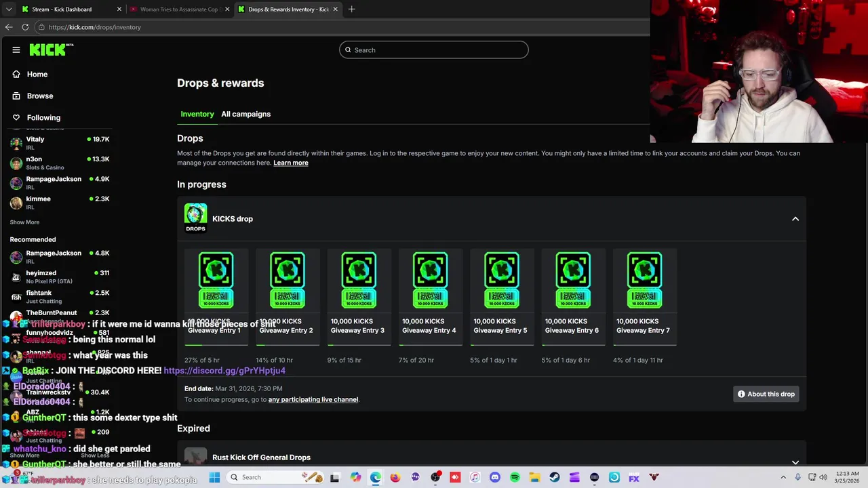Click Giveaway Entry 1 progress bar
The height and width of the screenshot is (488, 868).
pos(216,345)
